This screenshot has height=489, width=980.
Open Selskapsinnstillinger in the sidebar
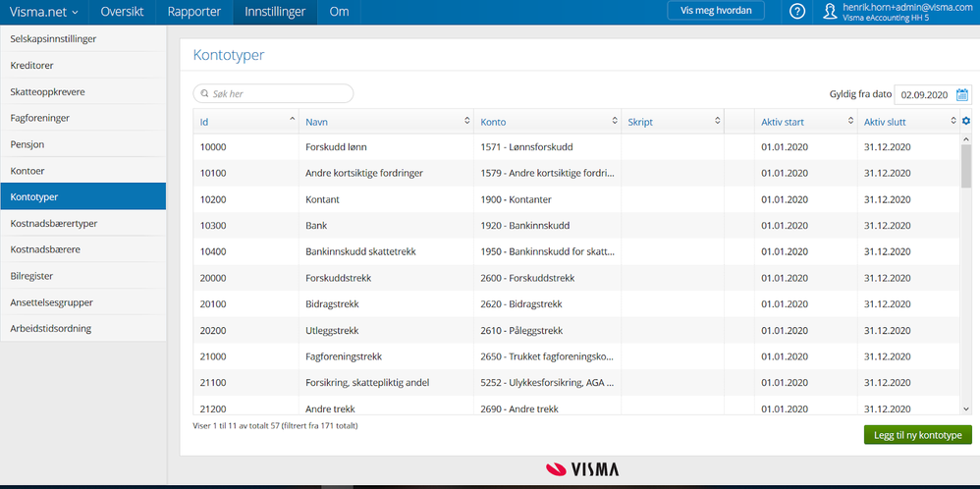pyautogui.click(x=83, y=38)
